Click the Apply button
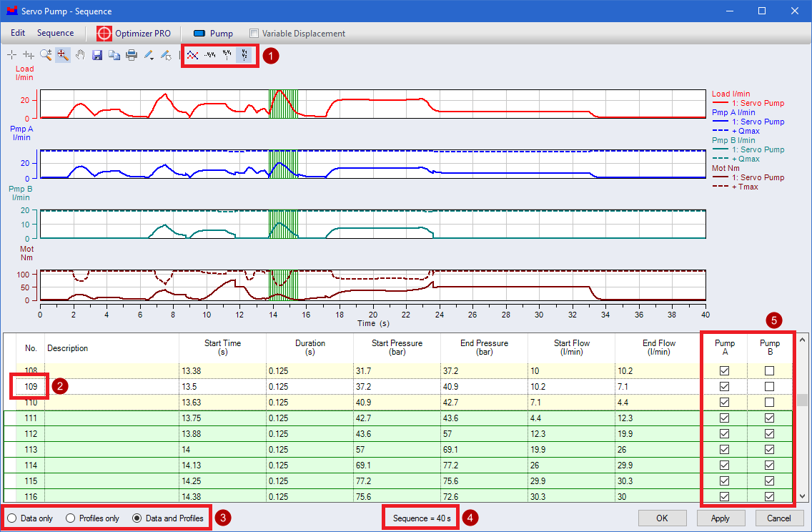812x532 pixels. pos(721,518)
